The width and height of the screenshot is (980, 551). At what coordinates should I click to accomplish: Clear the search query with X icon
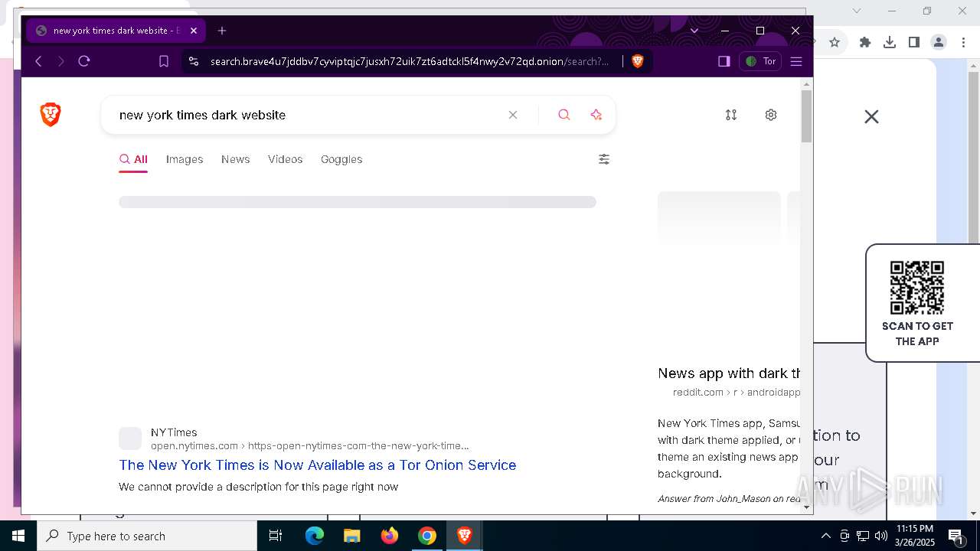pyautogui.click(x=513, y=115)
